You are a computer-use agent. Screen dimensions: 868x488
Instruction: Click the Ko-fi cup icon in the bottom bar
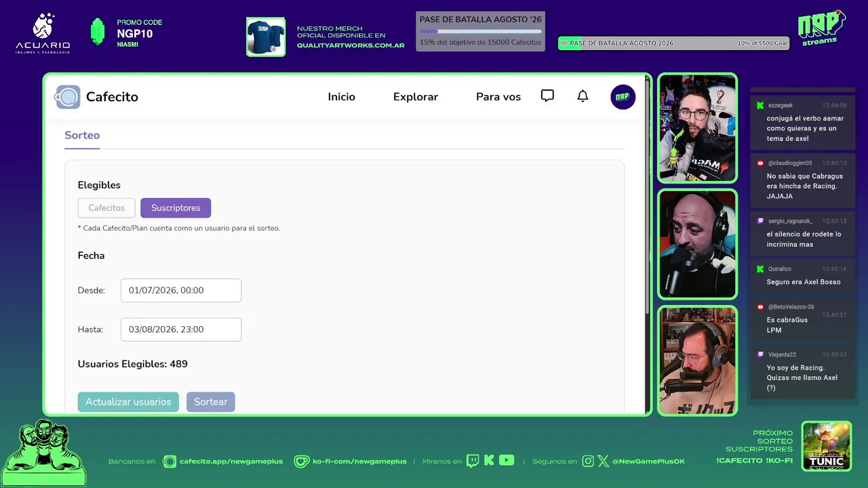tap(301, 462)
